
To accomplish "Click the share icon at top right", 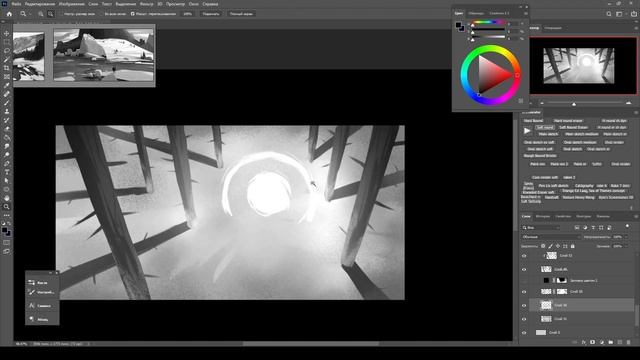I will (634, 14).
